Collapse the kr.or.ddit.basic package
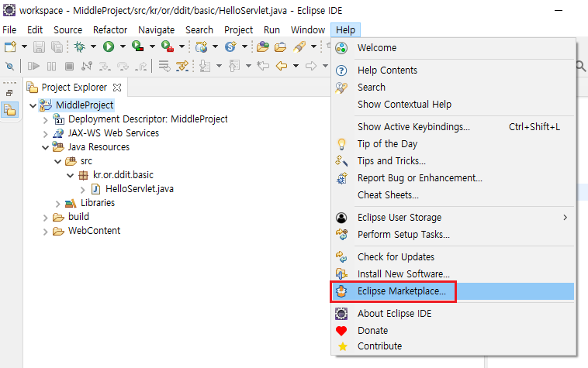The height and width of the screenshot is (368, 588). click(x=70, y=175)
